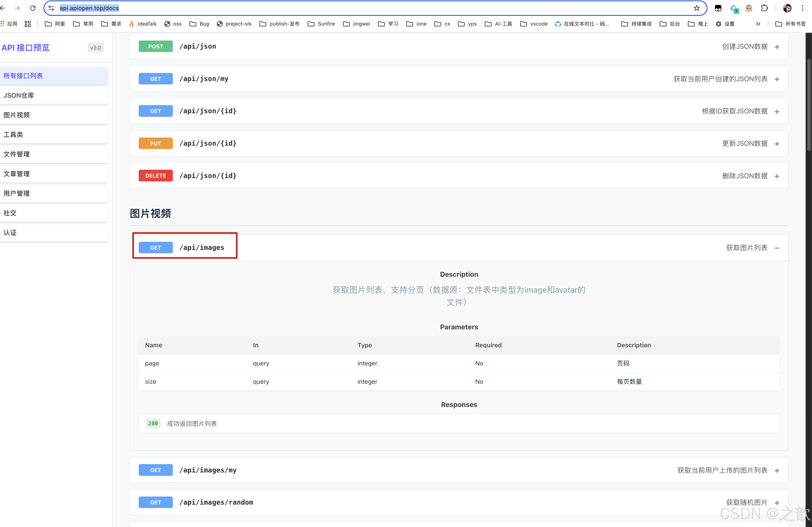
Task: Open the browser extensions puzzle icon
Action: 764,8
